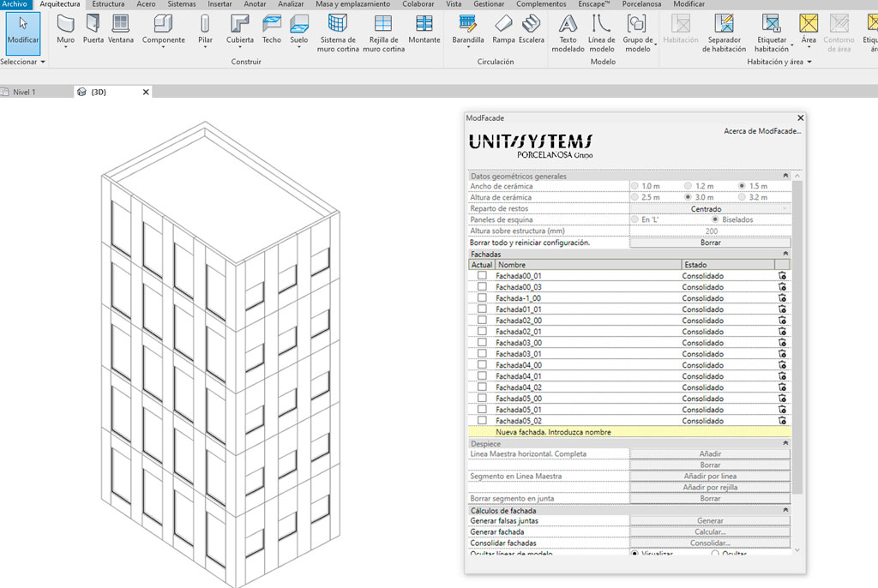
Task: Click the Añadir por rejilla button
Action: [x=710, y=487]
